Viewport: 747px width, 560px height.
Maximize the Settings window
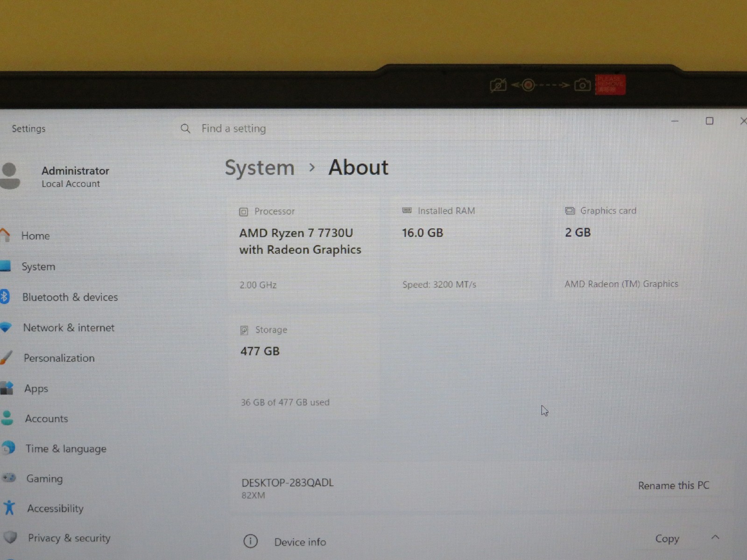[710, 121]
